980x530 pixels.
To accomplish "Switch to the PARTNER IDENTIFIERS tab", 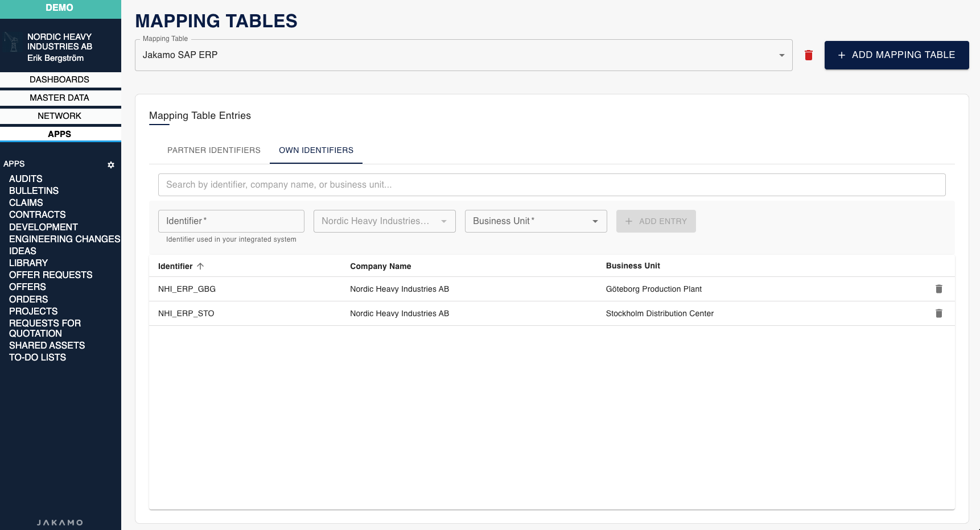I will tap(213, 150).
